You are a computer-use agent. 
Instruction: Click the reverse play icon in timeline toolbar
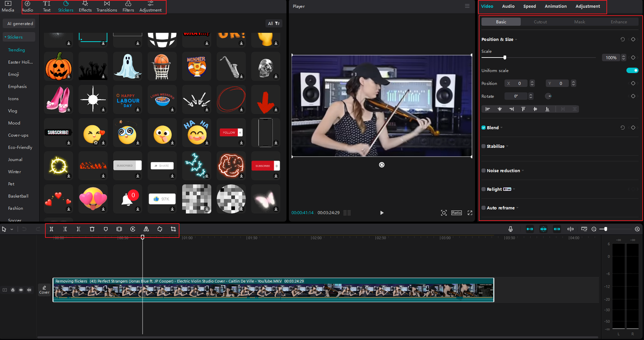tap(133, 229)
